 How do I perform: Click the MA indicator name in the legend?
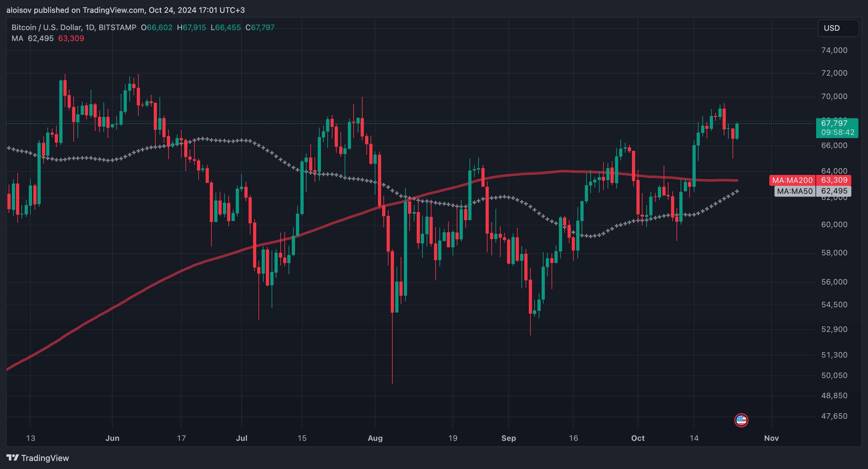pos(18,38)
